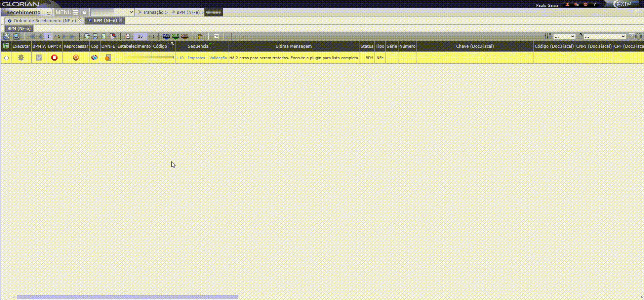Click the '110 - Impostos - Validação' link
Image resolution: width=644 pixels, height=300 pixels.
click(202, 58)
